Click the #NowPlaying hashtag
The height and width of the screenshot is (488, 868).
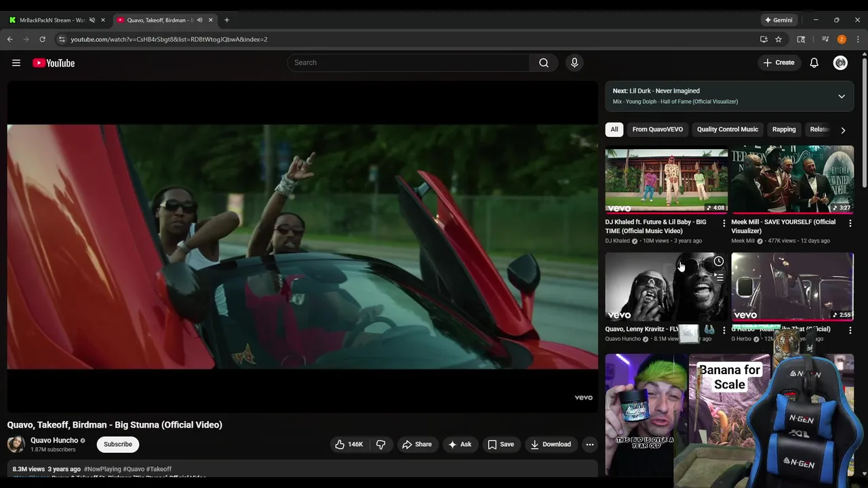102,469
